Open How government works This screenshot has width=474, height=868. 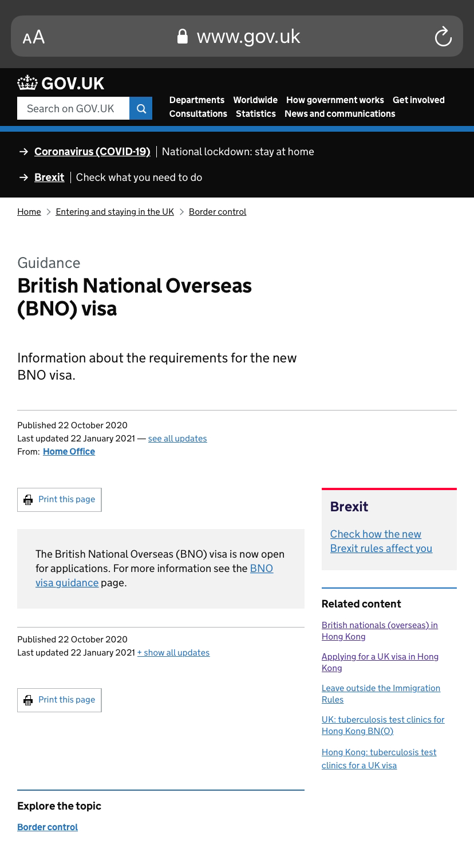pyautogui.click(x=335, y=100)
